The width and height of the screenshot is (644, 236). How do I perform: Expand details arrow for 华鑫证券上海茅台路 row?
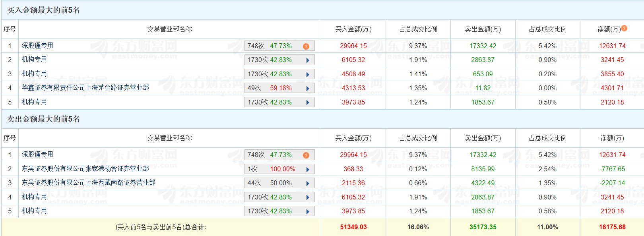[x=308, y=89]
